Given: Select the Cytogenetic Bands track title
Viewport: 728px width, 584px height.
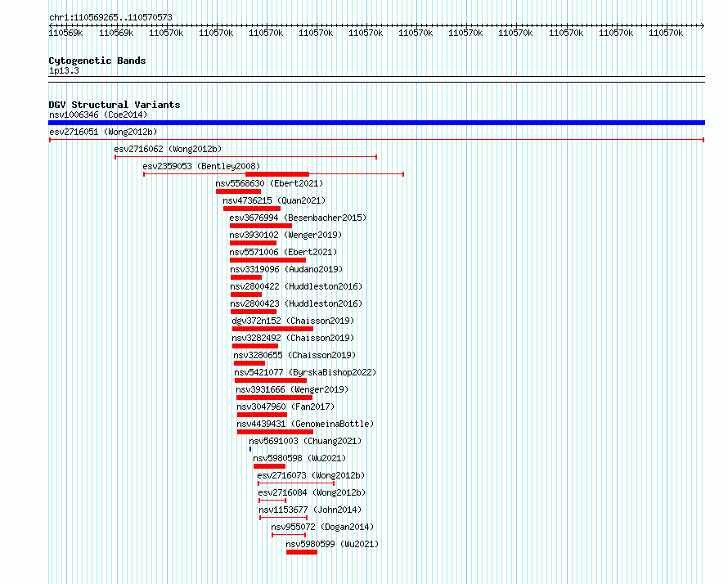Looking at the screenshot, I should click(x=97, y=61).
